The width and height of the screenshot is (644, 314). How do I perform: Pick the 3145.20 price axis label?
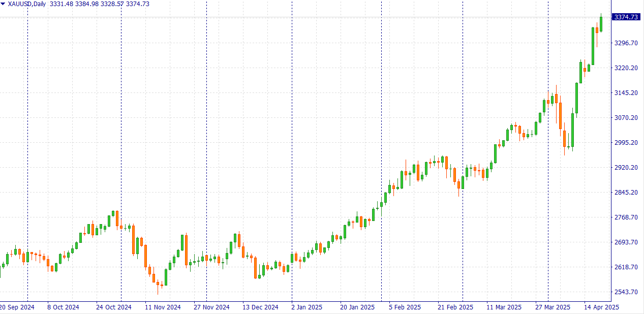point(626,93)
